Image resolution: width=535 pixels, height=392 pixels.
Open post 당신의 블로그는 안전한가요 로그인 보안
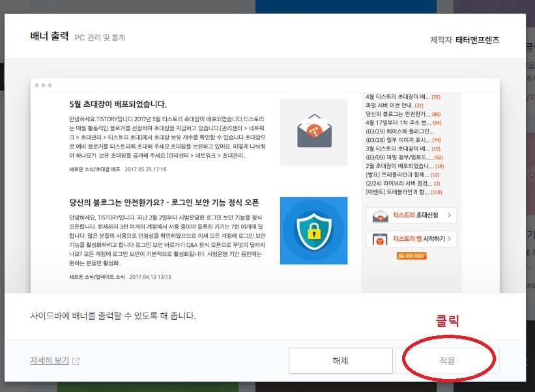point(164,203)
